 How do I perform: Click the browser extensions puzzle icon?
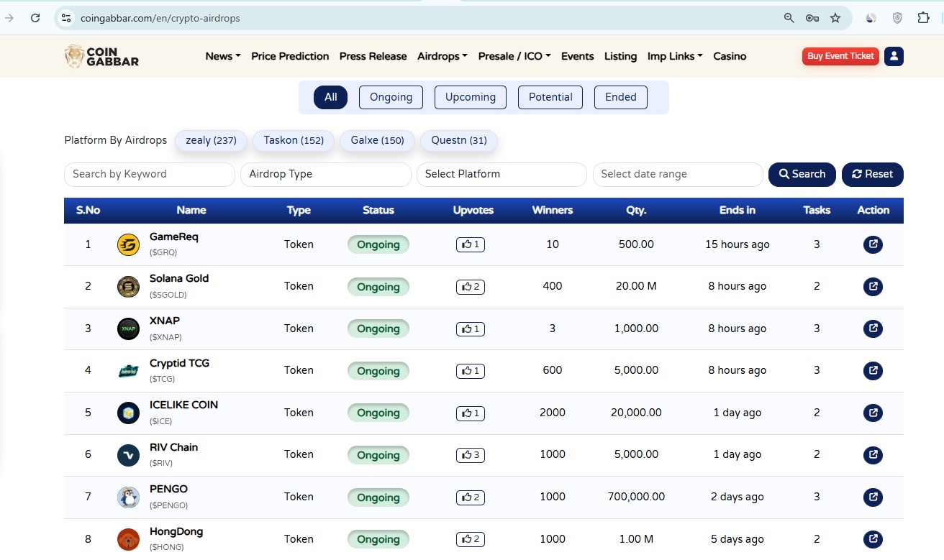click(923, 18)
